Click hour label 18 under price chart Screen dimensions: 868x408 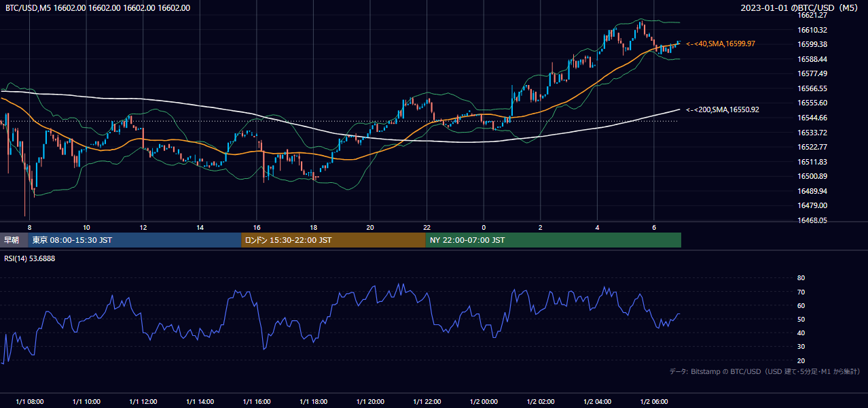tap(313, 227)
